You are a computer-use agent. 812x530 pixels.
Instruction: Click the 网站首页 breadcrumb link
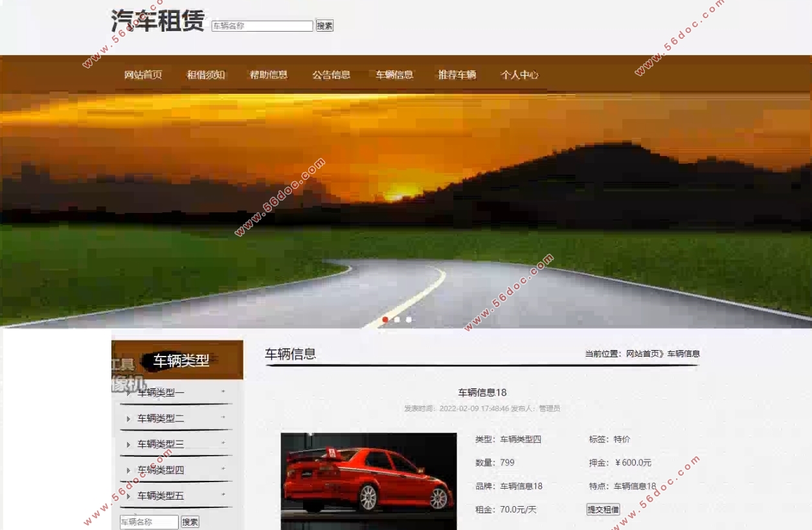642,354
